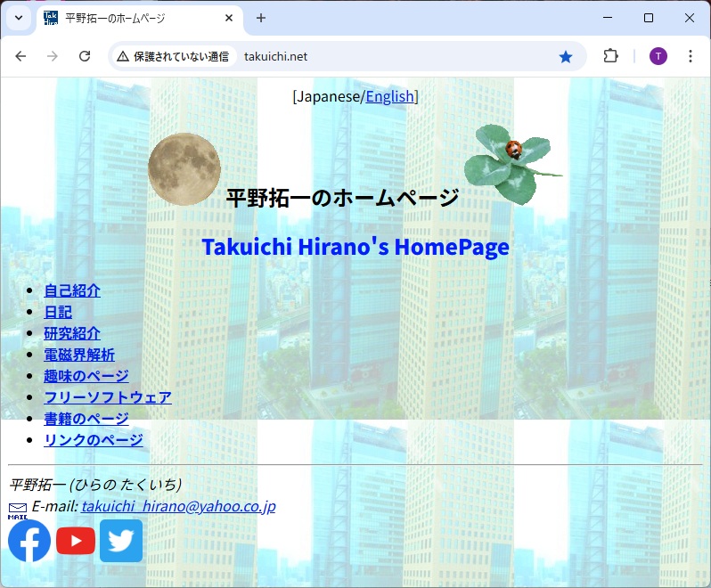
Task: Open the 研究紹介 link
Action: tap(72, 333)
